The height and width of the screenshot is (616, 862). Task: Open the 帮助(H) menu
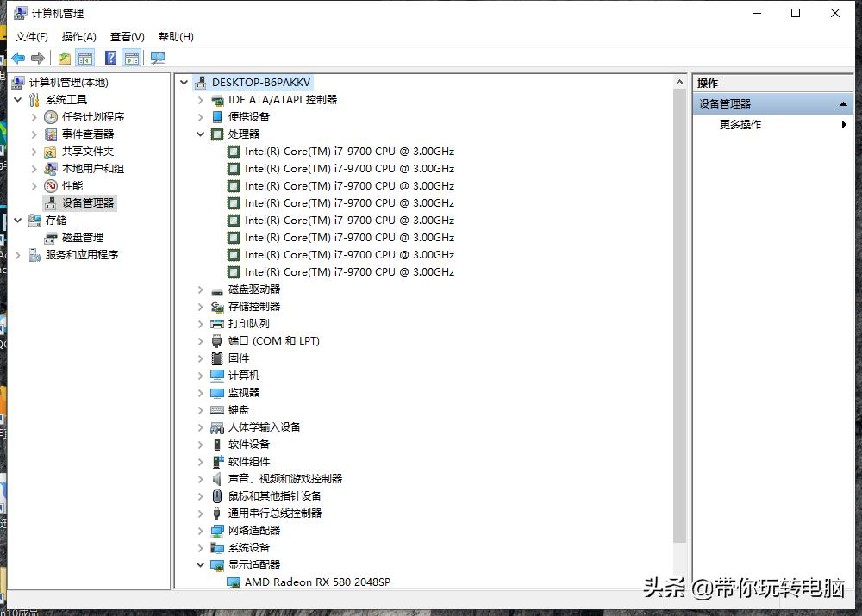176,37
